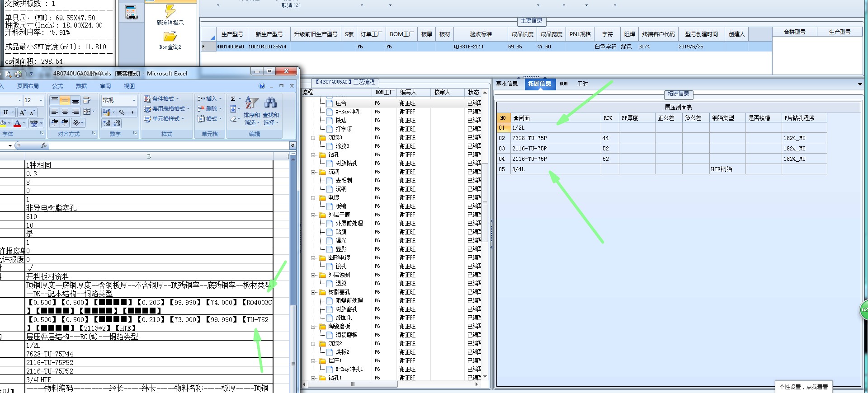Click 格式 cells button in Excel
Viewport: 868px width, 393px height.
click(x=210, y=118)
